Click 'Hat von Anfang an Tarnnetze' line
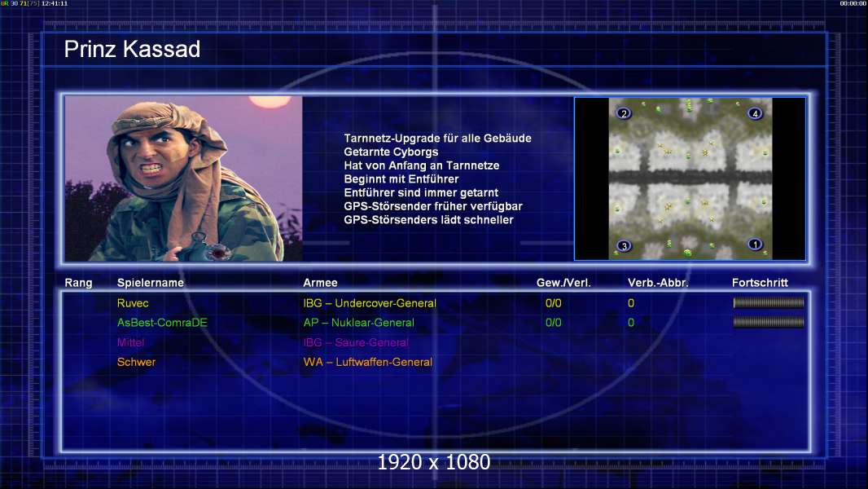This screenshot has height=489, width=868. click(x=421, y=165)
